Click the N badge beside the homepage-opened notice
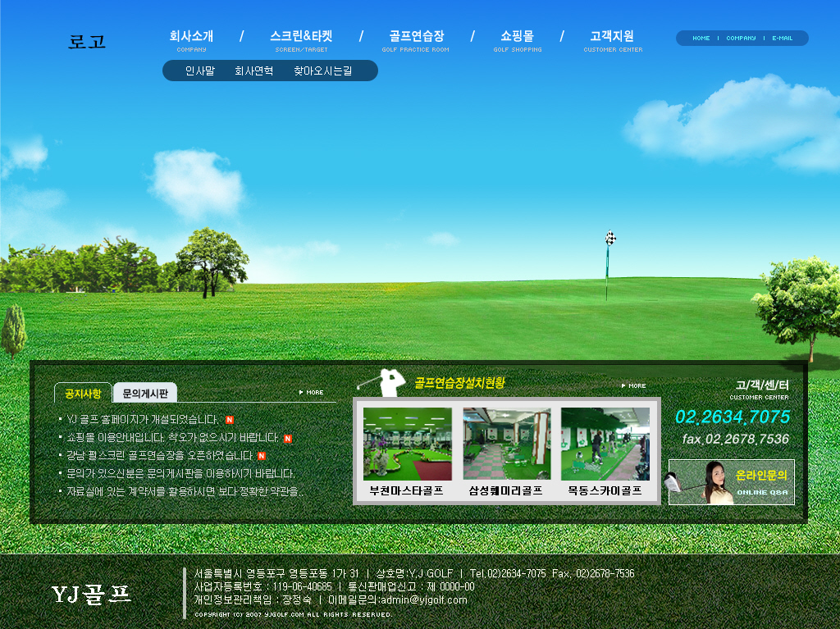This screenshot has height=629, width=840. tap(230, 420)
